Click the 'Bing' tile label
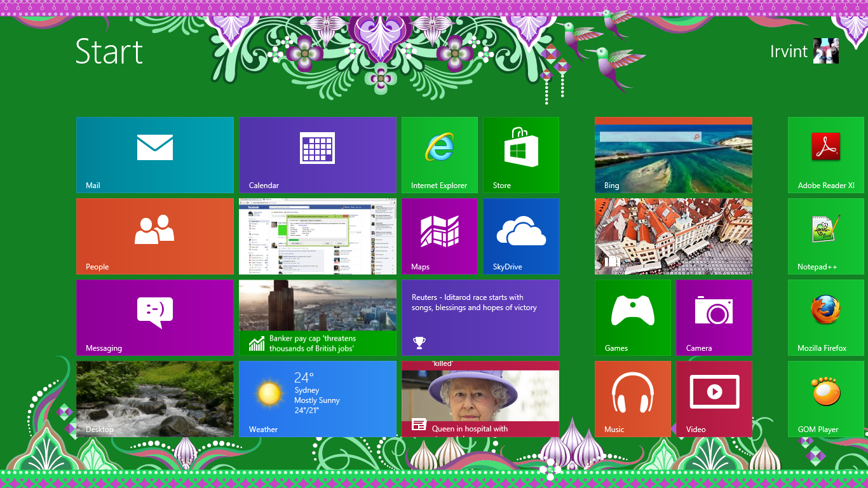 pyautogui.click(x=611, y=186)
